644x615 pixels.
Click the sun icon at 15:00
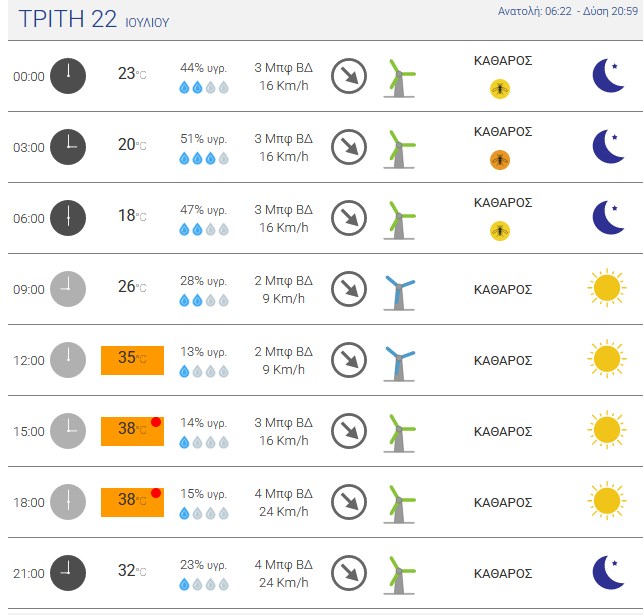pos(607,430)
